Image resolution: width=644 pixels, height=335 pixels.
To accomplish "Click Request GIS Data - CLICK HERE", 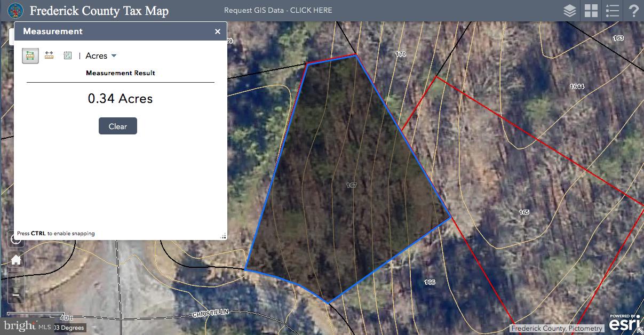I will pos(278,10).
